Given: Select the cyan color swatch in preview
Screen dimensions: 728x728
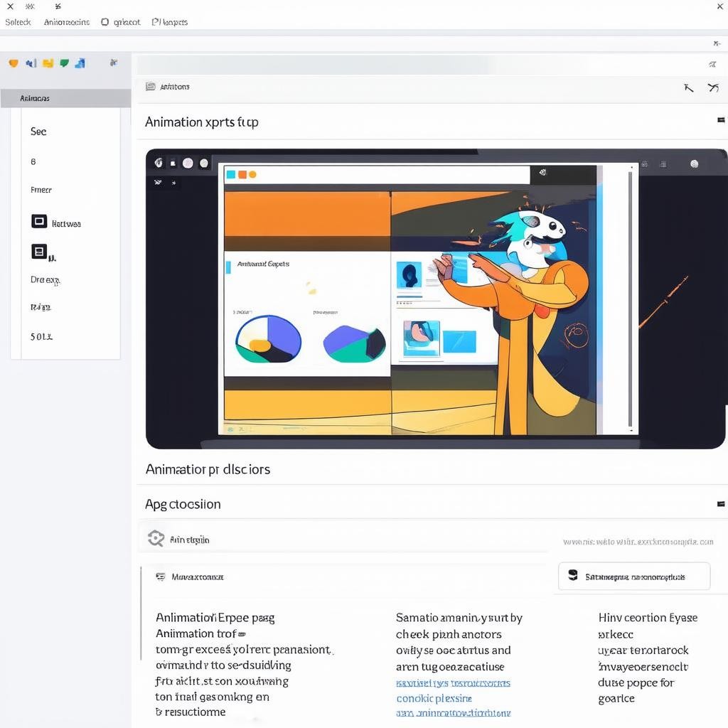Looking at the screenshot, I should tap(230, 174).
